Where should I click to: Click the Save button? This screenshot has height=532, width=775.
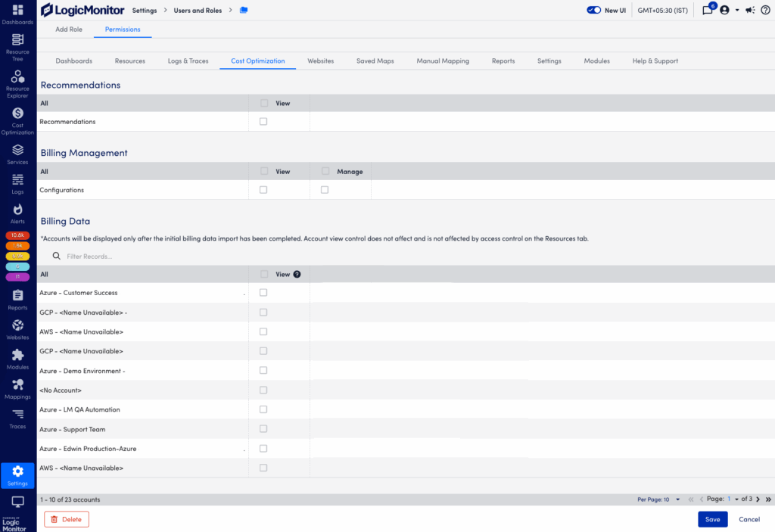[712, 519]
